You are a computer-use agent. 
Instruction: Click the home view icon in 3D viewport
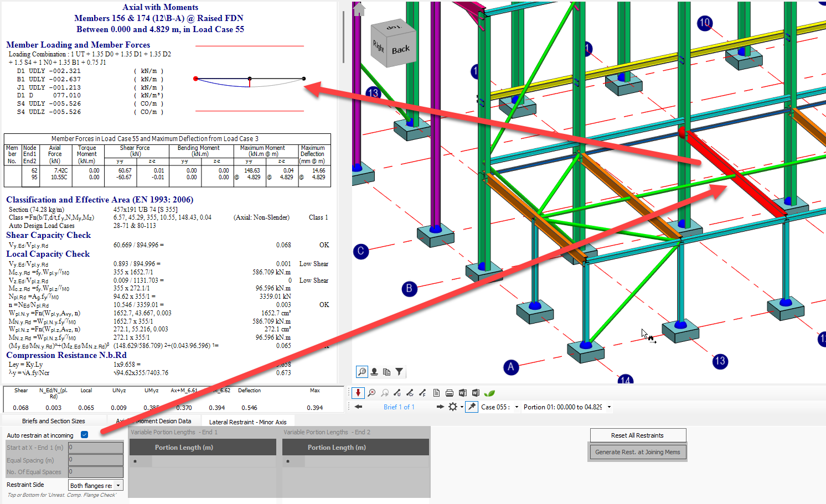pos(359,9)
